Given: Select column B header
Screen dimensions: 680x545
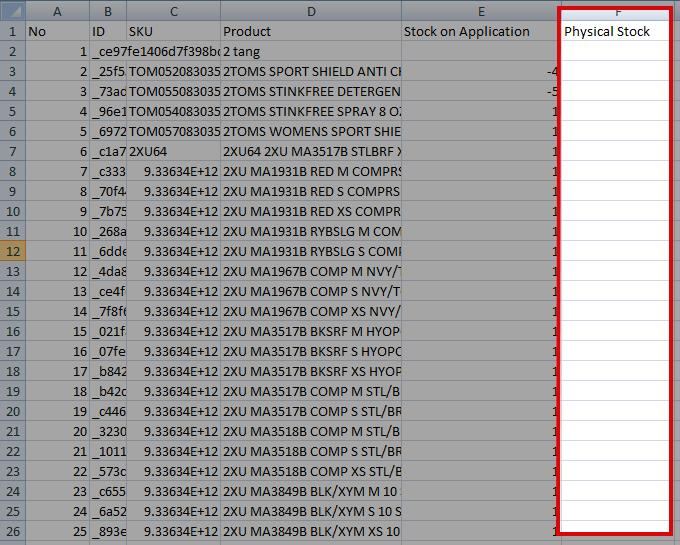Looking at the screenshot, I should tap(108, 10).
